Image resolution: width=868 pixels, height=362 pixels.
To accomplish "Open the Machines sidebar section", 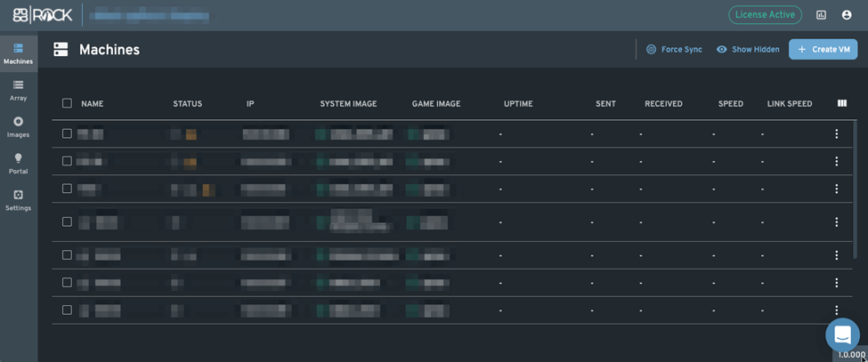I will [x=18, y=53].
